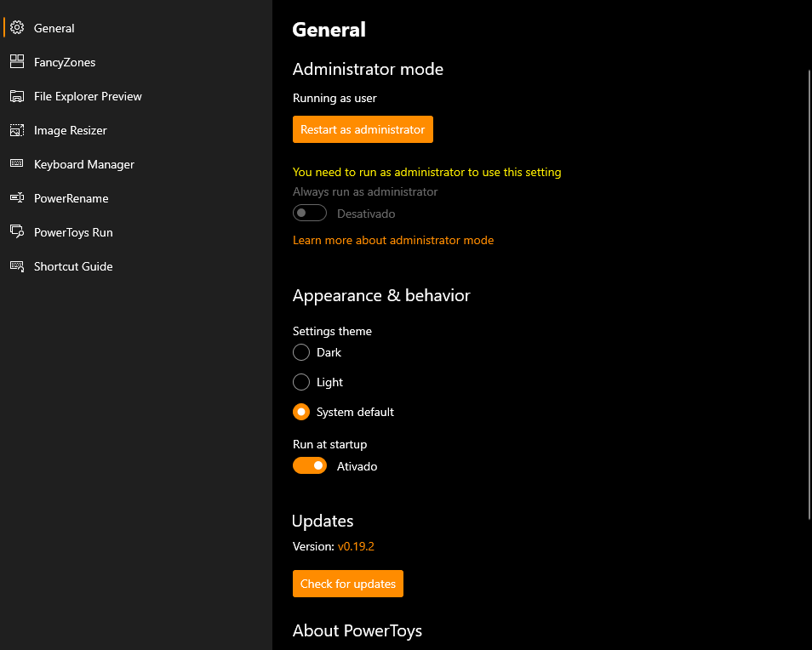
Task: Click the FancyZones grid icon
Action: pos(17,61)
